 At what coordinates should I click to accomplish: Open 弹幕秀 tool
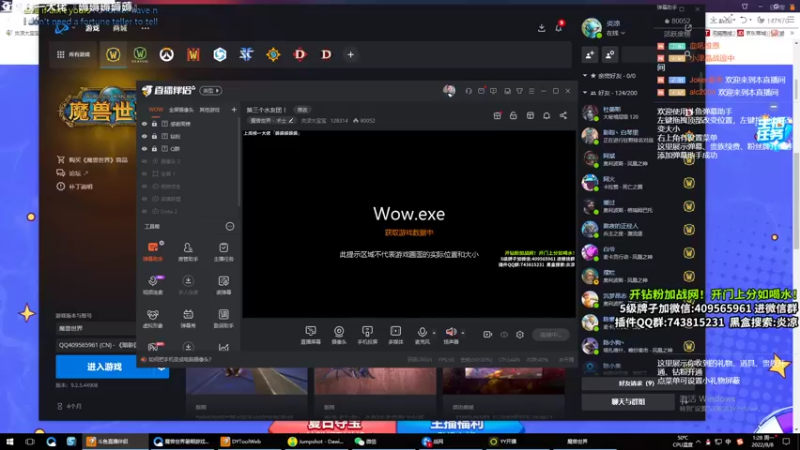(x=188, y=318)
